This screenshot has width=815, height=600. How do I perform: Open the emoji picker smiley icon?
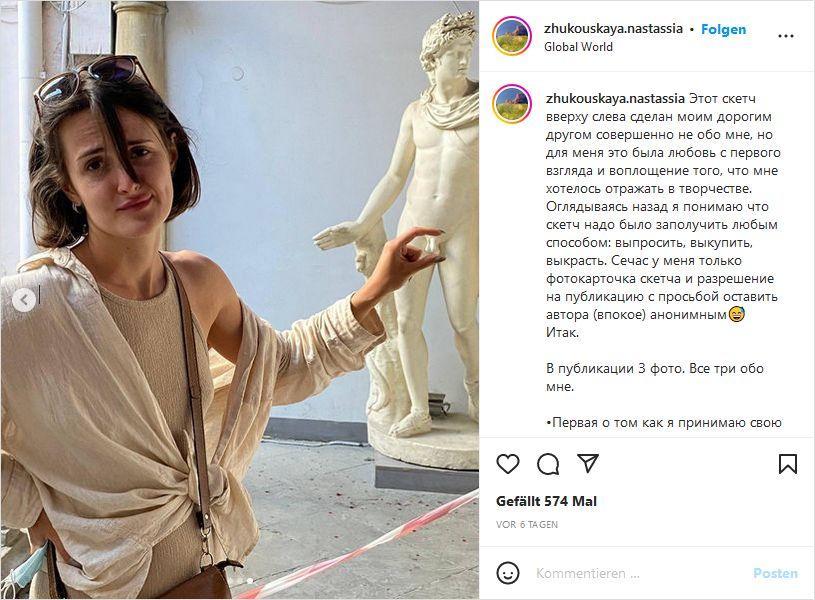(x=508, y=573)
